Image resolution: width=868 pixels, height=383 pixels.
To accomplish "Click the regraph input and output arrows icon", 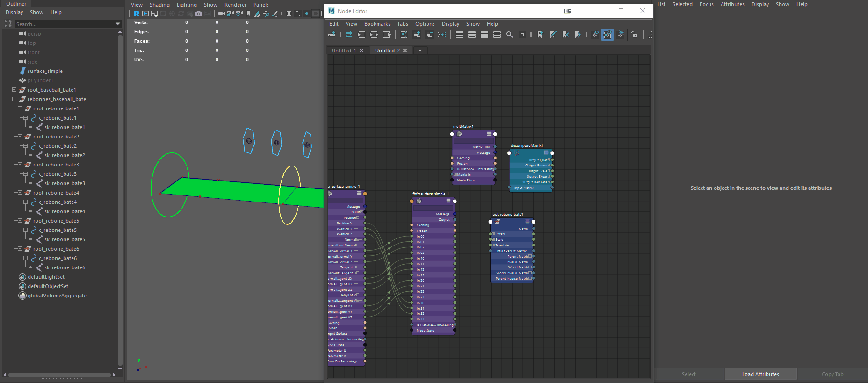I will coord(349,35).
